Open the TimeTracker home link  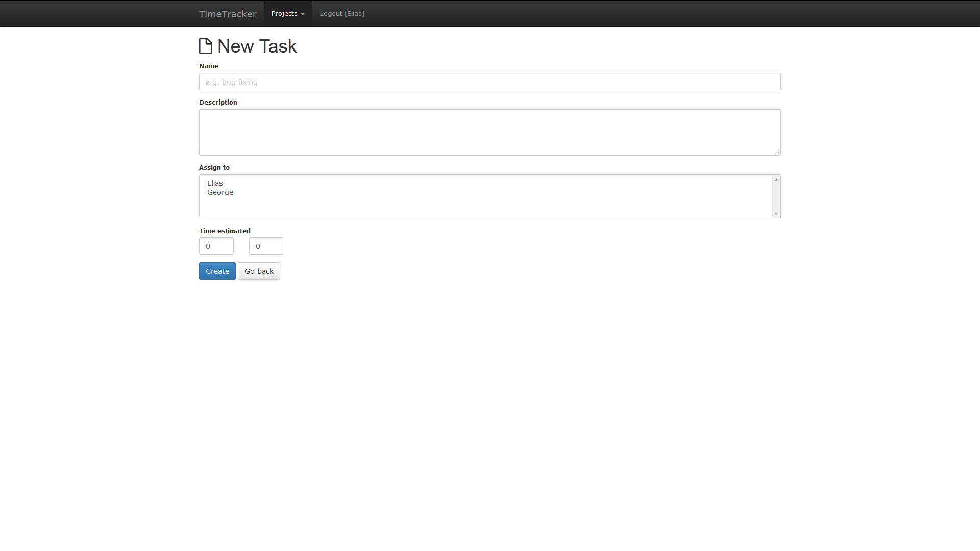228,14
